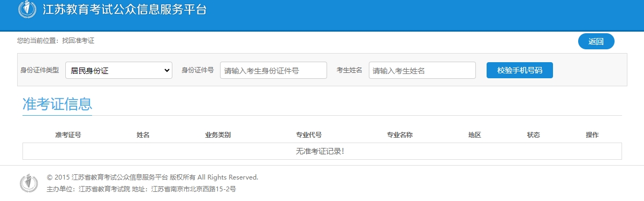Click the 主办单位 address line in footer
This screenshot has width=644, height=201.
(141, 189)
